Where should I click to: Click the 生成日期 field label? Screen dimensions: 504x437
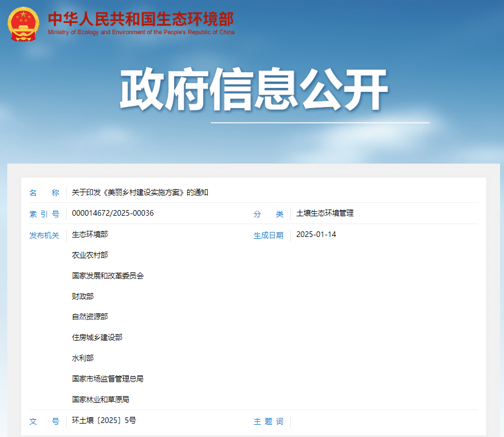[x=269, y=235]
